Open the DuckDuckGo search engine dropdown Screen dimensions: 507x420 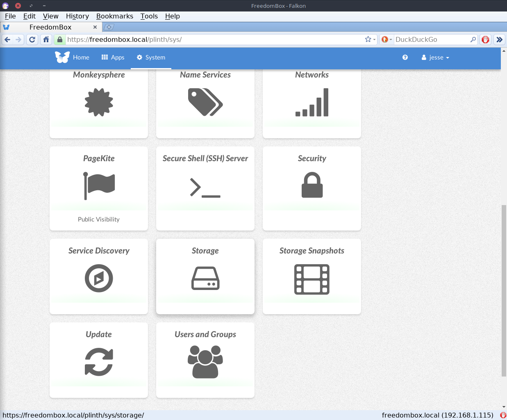point(387,39)
